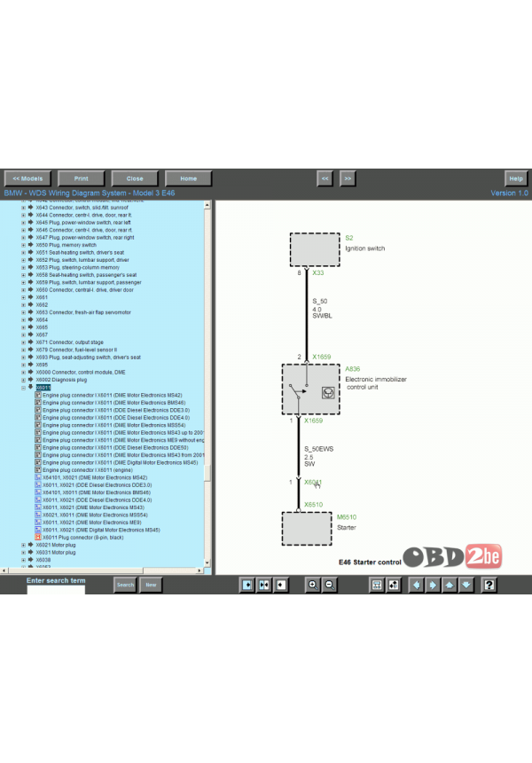The height and width of the screenshot is (763, 532).
Task: Click blue diagram icon for X6011, X6021 ME9
Action: 38,523
